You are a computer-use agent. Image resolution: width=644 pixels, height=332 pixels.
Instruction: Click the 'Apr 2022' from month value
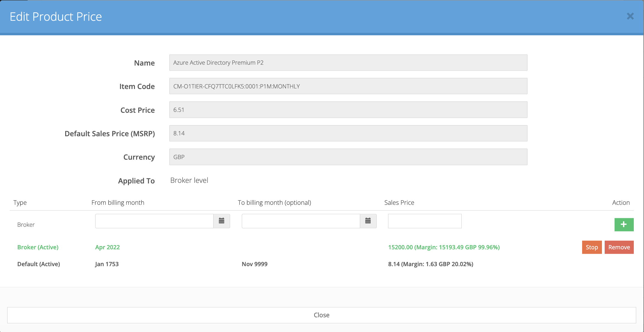tap(108, 247)
